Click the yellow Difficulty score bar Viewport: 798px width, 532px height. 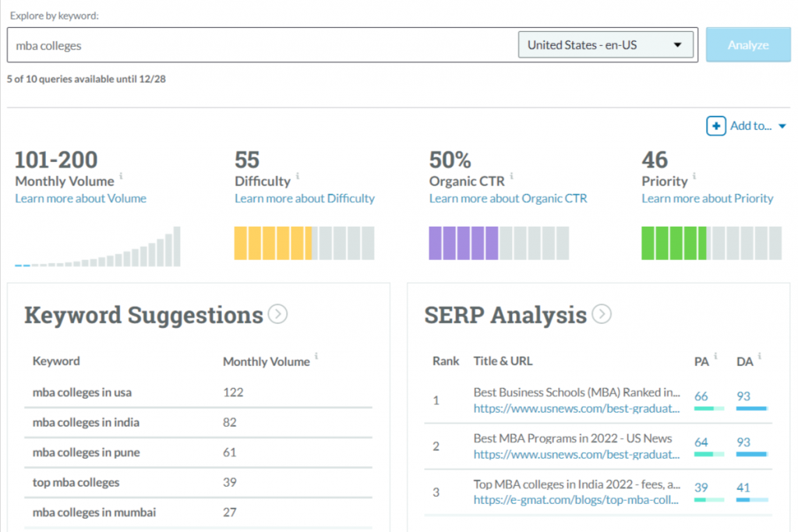[x=273, y=243]
